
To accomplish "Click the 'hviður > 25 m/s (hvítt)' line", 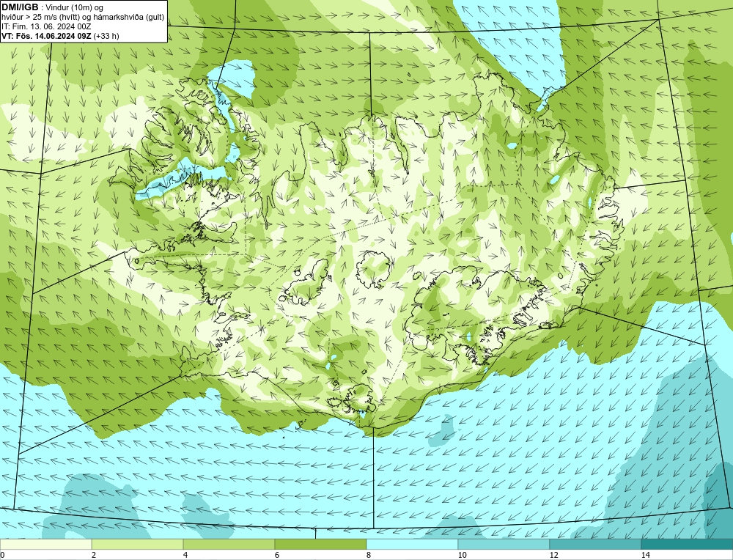I will click(x=83, y=18).
